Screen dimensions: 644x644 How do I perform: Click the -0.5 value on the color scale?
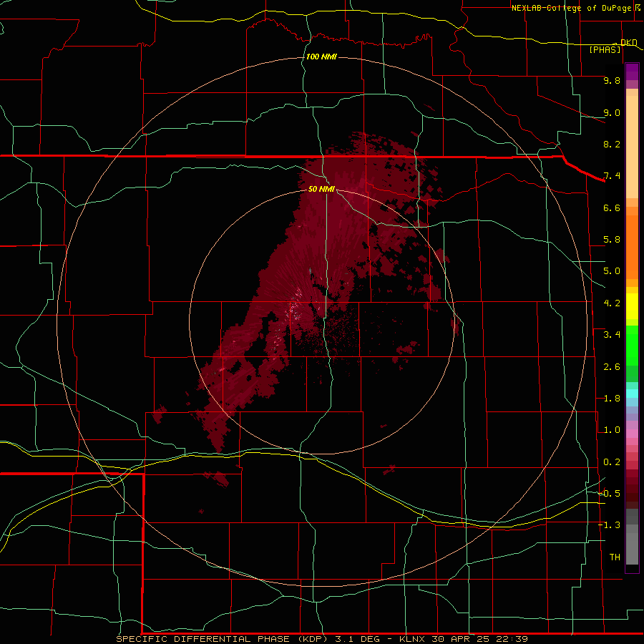click(x=609, y=494)
